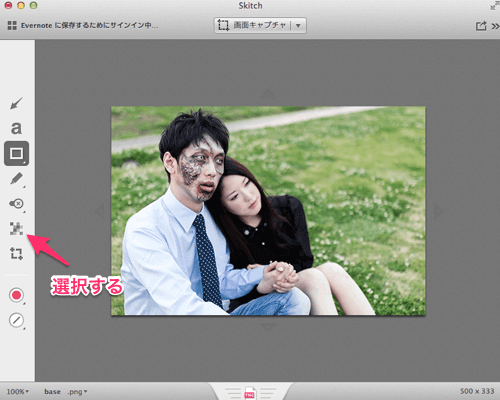Click the couple photo on canvas

click(x=268, y=211)
